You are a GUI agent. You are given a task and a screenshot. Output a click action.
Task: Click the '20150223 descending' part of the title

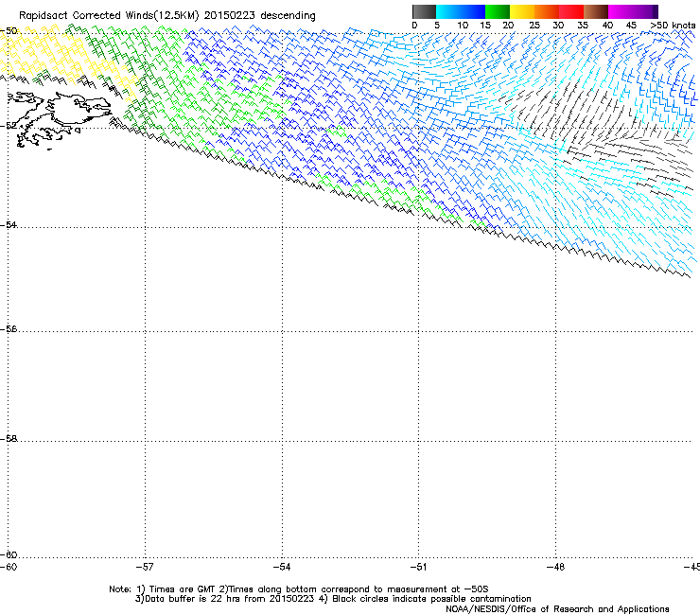[260, 16]
